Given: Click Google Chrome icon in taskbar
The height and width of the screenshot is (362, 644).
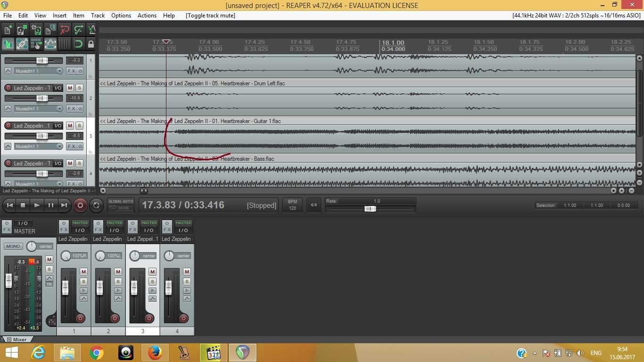Looking at the screenshot, I should pyautogui.click(x=97, y=353).
